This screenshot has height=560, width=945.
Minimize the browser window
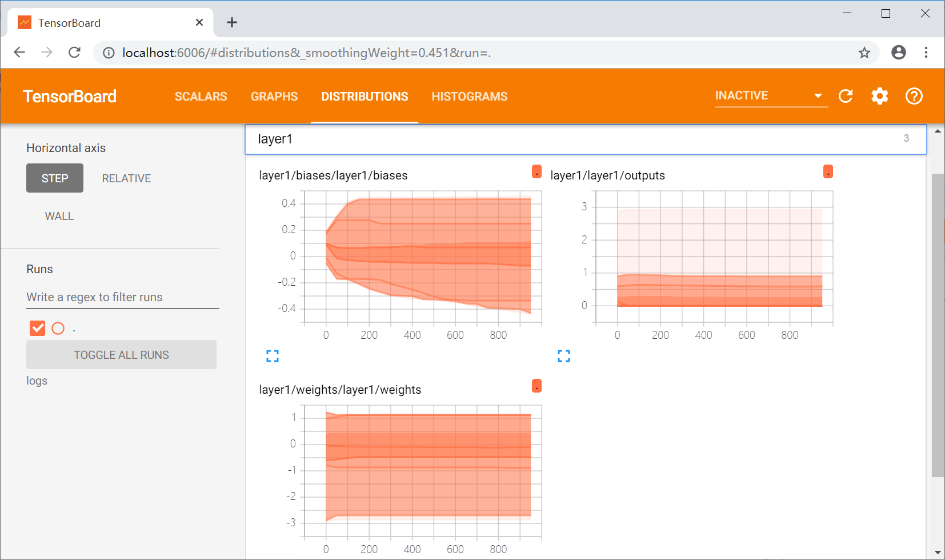click(847, 13)
